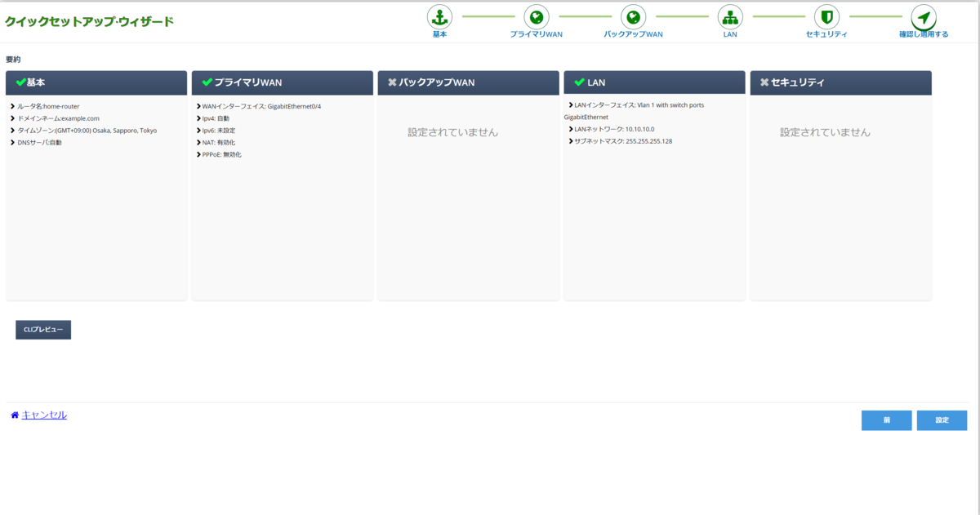980x515 pixels.
Task: Click the text WANインターフェイス: GigabitEthernet0/4
Action: (261, 106)
